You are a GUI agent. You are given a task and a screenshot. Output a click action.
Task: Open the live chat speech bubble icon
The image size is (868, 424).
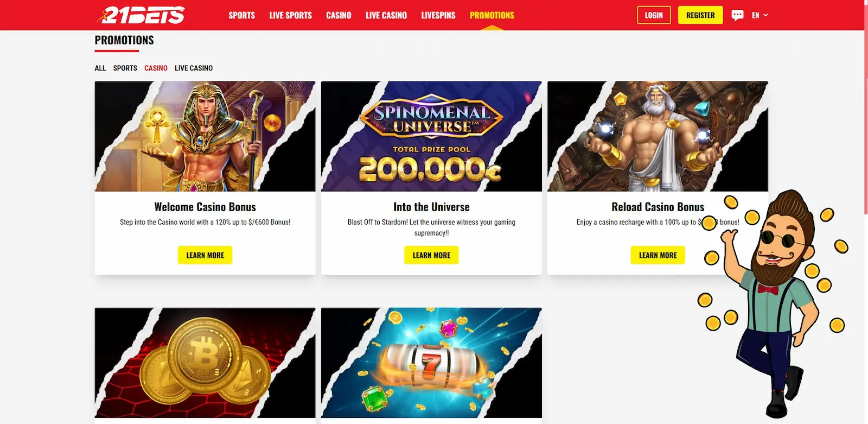point(737,15)
